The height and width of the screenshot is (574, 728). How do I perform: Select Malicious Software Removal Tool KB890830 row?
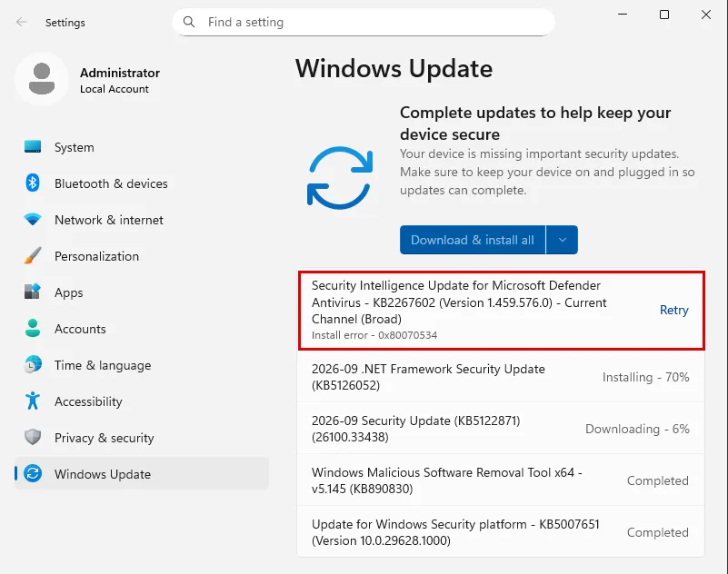[x=502, y=480]
